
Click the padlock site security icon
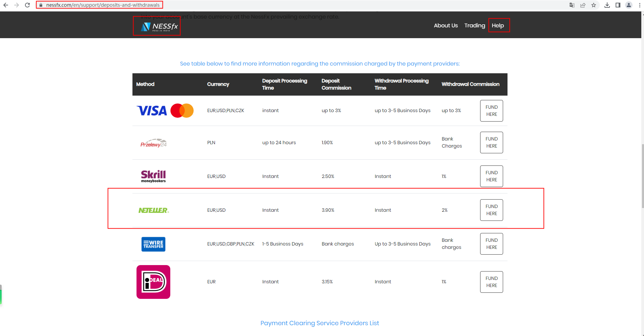click(x=41, y=5)
